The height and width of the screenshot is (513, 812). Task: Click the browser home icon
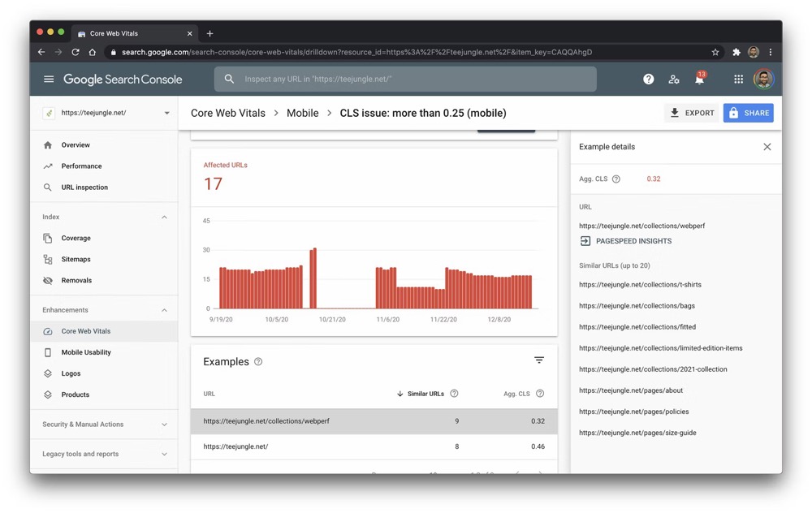click(93, 52)
